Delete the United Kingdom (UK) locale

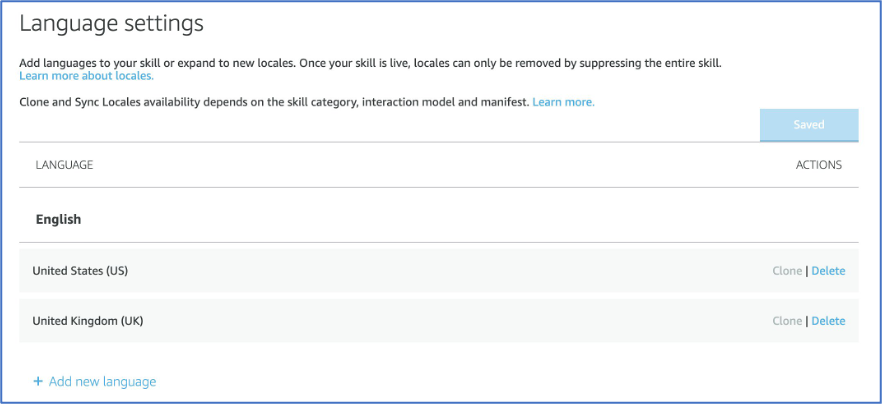pyautogui.click(x=828, y=321)
